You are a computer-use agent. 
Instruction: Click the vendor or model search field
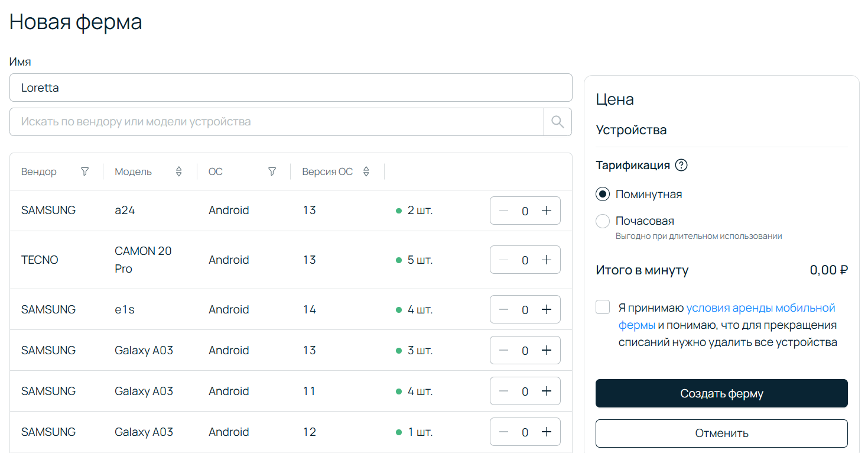pos(277,122)
